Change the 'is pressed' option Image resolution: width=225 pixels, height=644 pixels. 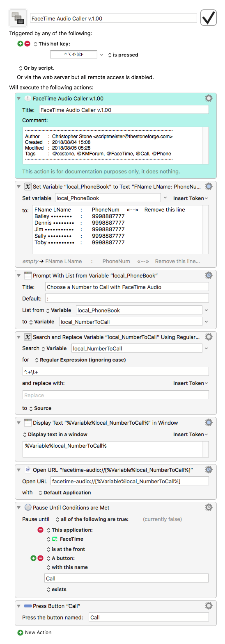click(123, 55)
